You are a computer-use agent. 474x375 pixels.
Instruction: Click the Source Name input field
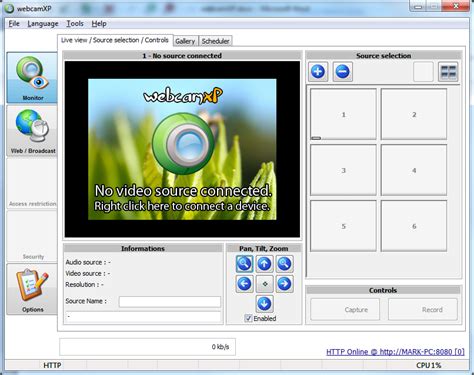coord(170,302)
